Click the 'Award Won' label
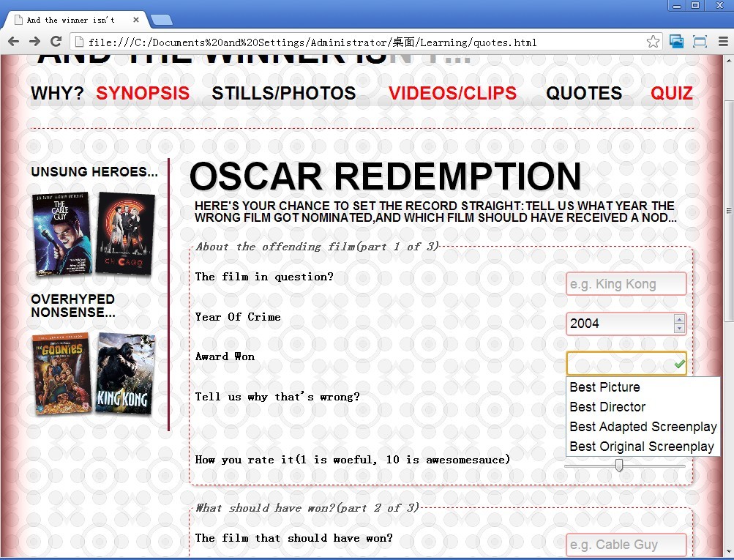The height and width of the screenshot is (560, 734). pos(225,356)
